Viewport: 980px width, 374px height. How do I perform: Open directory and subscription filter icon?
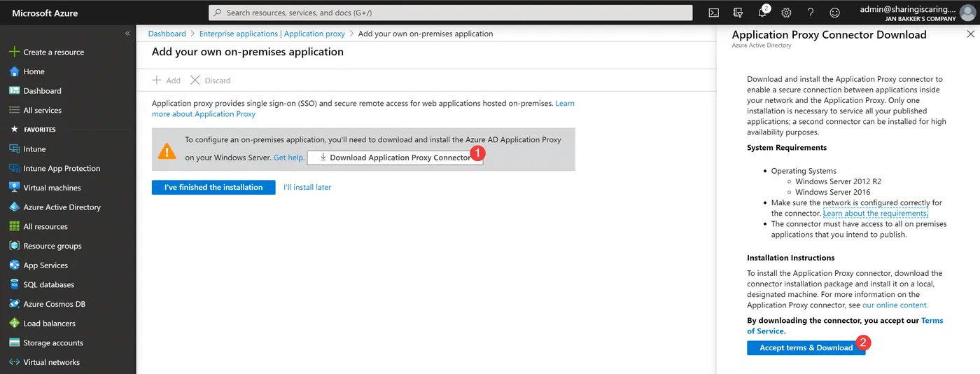pos(738,13)
